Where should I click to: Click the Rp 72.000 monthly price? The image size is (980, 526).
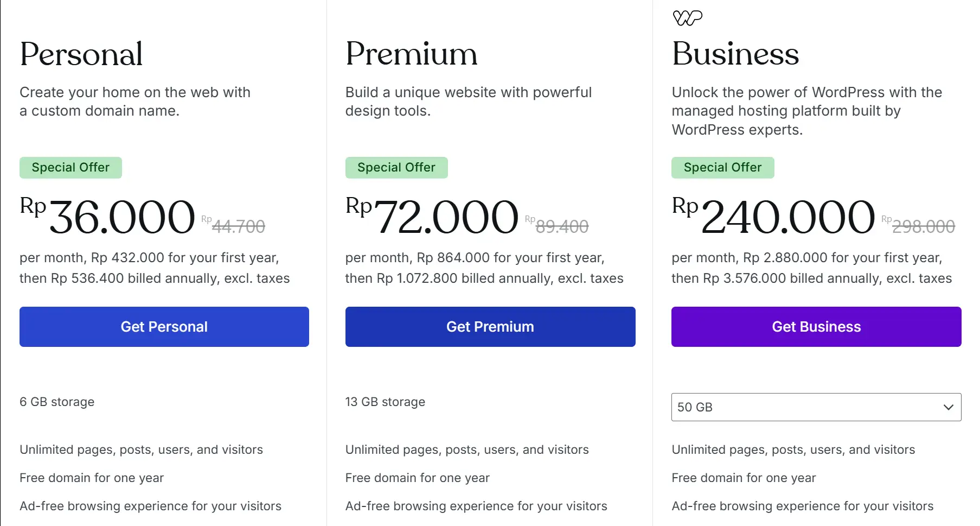(x=446, y=217)
